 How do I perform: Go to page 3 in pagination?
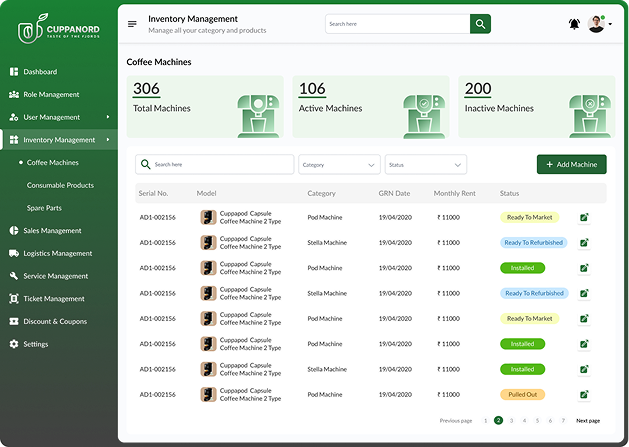pos(511,421)
